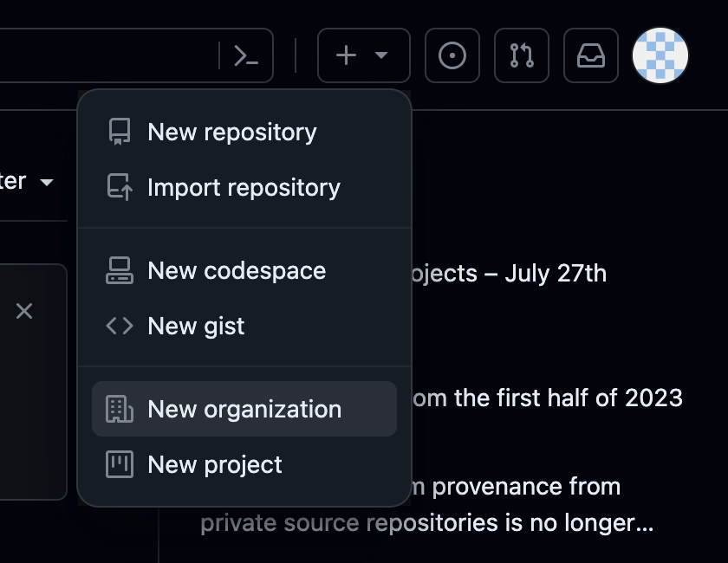This screenshot has height=563, width=728.
Task: Click the plus create-new button
Action: (x=346, y=56)
